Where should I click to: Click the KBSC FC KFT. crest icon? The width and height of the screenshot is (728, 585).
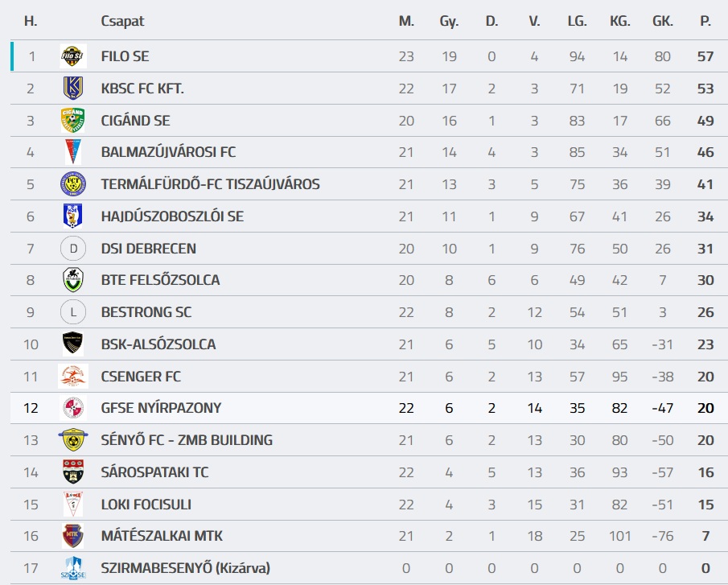73,89
